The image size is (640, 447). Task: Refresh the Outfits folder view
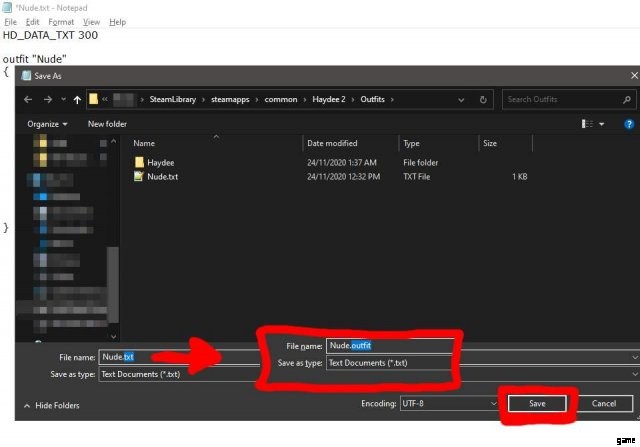point(484,100)
